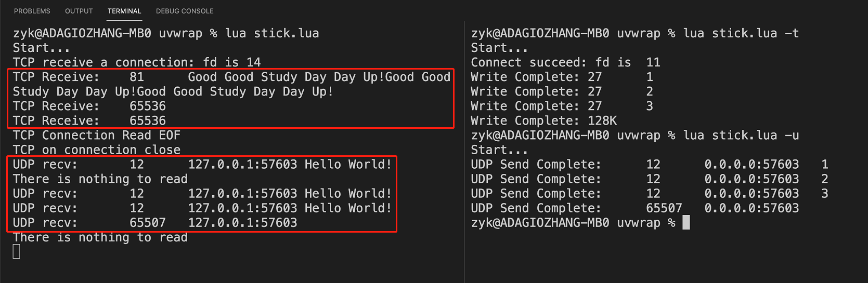Viewport: 868px width, 283px height.
Task: Select the TERMINAL tab
Action: [x=124, y=11]
